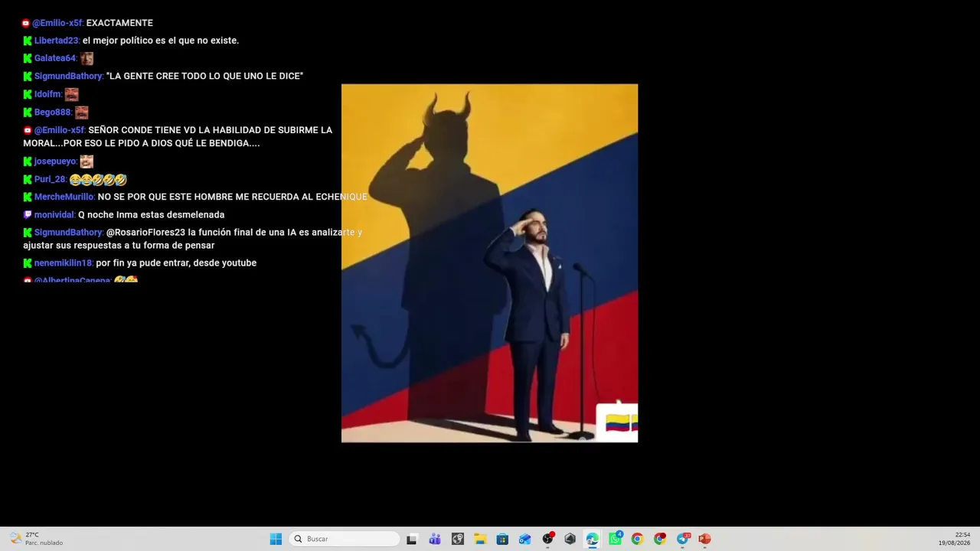Click the Kick icon beside Puri_28
Image resolution: width=980 pixels, height=551 pixels.
[x=28, y=179]
